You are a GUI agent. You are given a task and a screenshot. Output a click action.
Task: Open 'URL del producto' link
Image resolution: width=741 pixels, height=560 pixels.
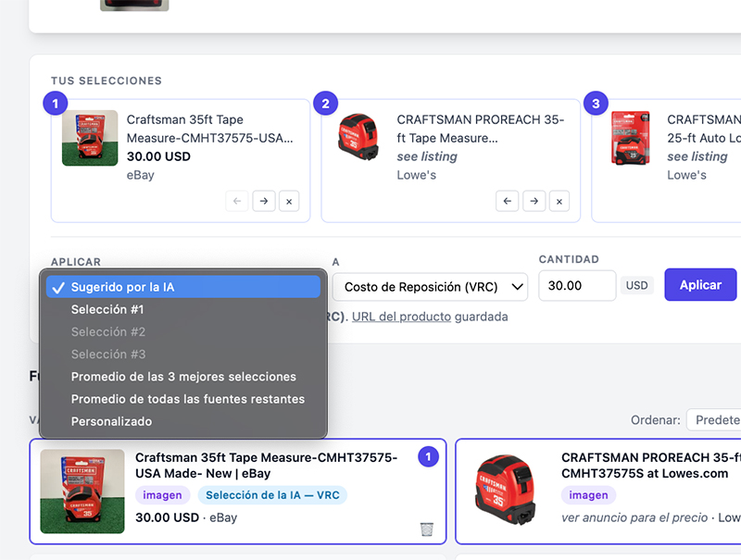point(401,317)
